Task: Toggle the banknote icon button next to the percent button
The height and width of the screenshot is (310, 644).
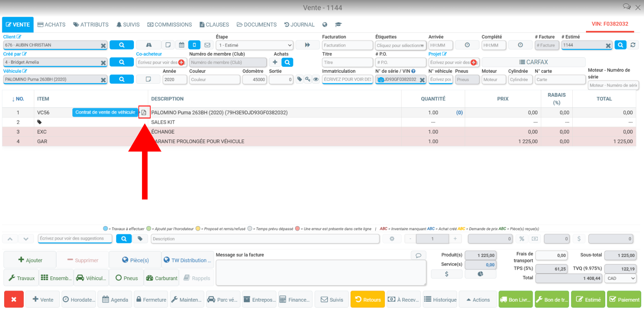Action: pyautogui.click(x=535, y=239)
